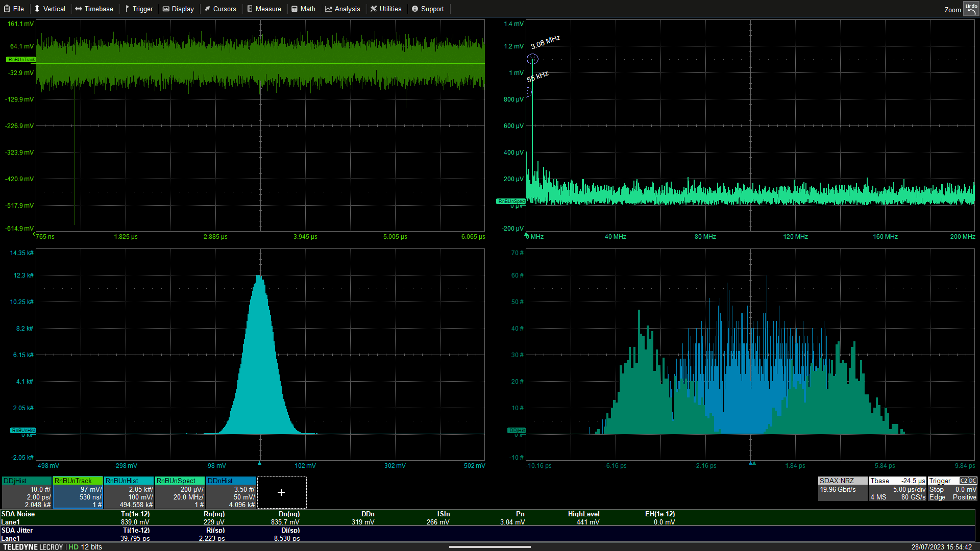Open the Display menu

coord(179,9)
